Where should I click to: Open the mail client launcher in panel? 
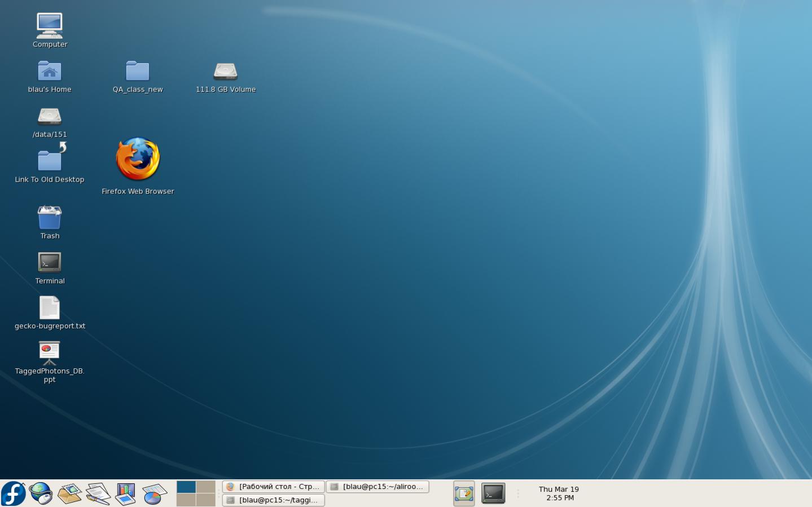click(x=69, y=493)
